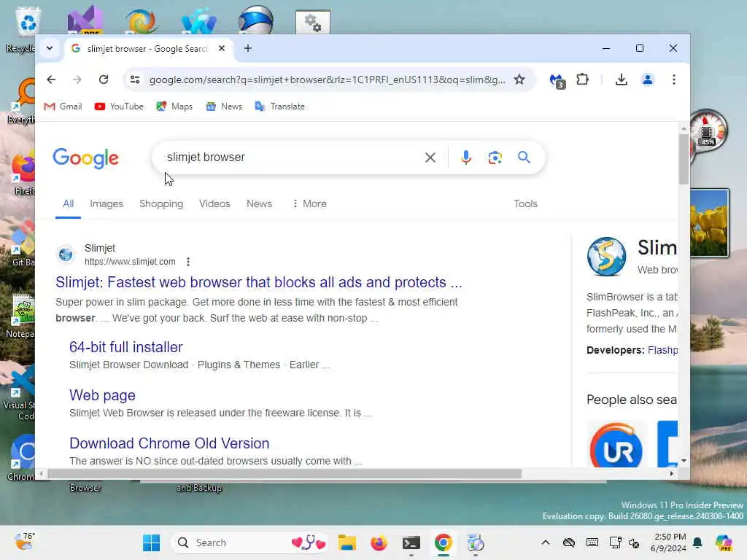
Task: Search by image with Lens icon
Action: coord(495,157)
